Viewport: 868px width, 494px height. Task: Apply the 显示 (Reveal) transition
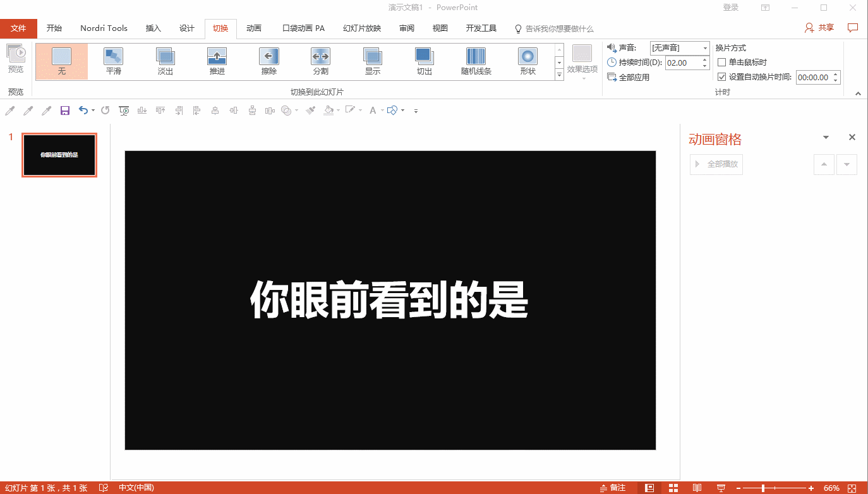[373, 61]
